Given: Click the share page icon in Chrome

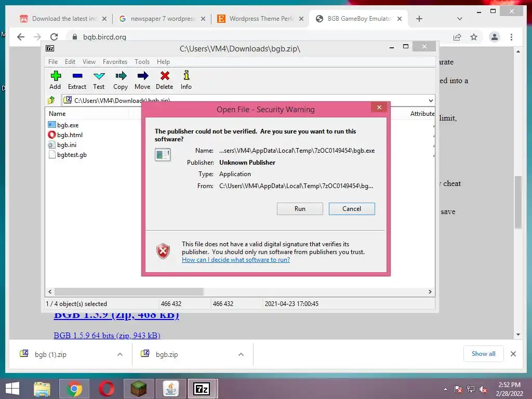Looking at the screenshot, I should tap(457, 37).
